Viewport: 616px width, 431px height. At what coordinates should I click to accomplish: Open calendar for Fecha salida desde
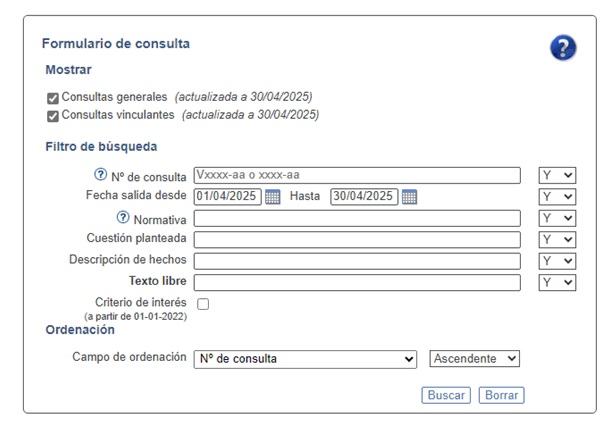pos(273,197)
